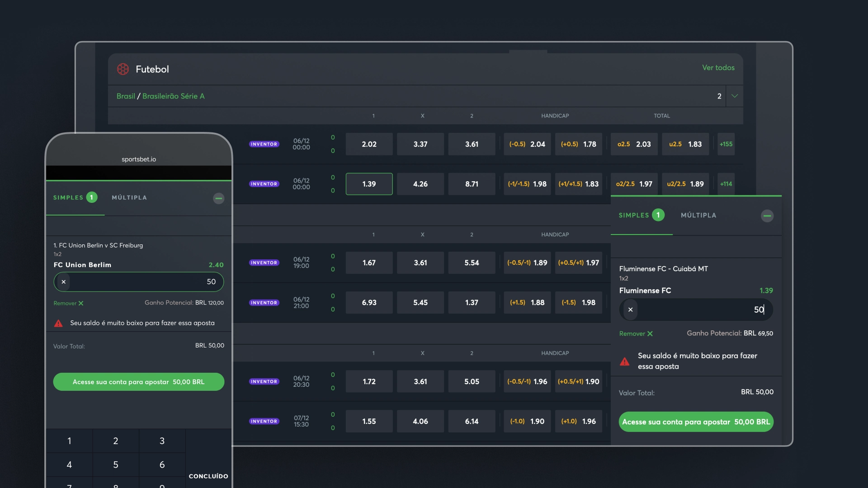Remove the FC Union Berlin bet

(x=68, y=303)
